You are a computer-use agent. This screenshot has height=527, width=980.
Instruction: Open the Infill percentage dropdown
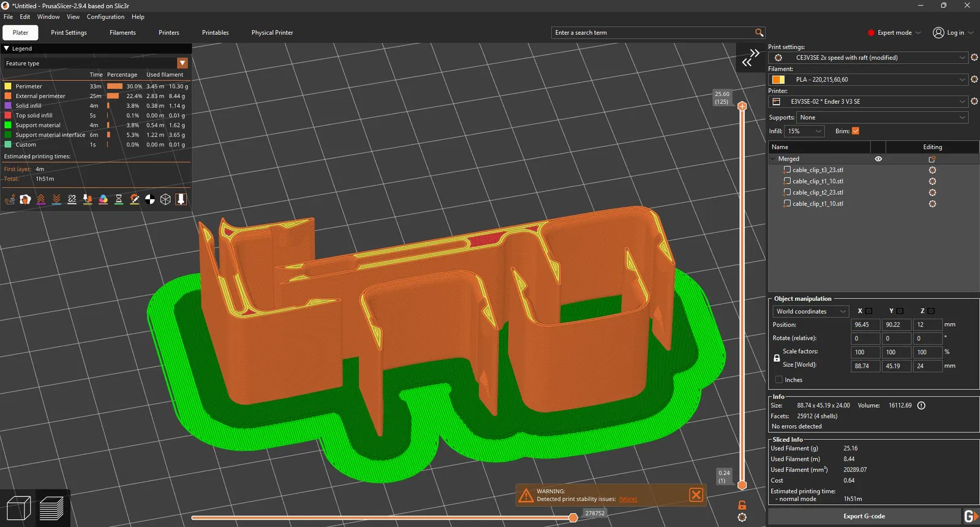coord(805,131)
